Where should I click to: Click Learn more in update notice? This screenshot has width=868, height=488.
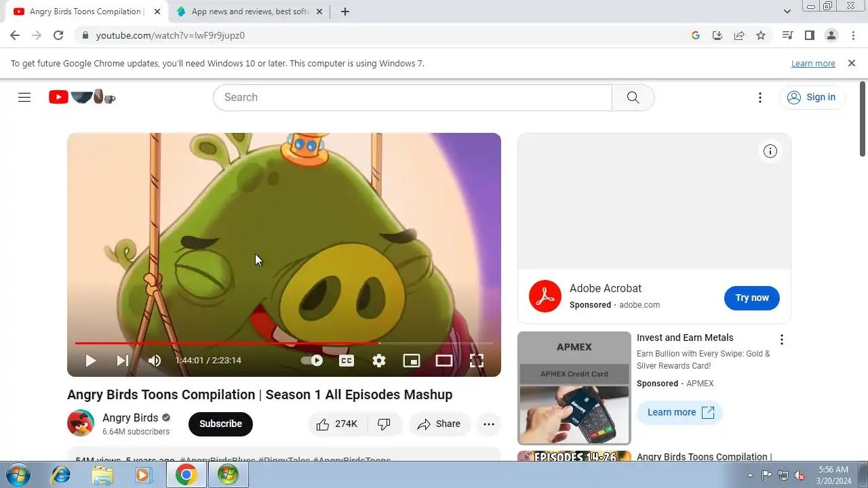pos(813,63)
